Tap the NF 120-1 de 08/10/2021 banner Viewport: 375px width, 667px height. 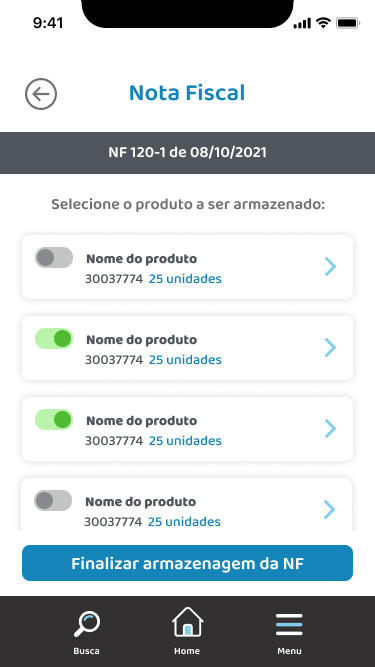coord(188,153)
